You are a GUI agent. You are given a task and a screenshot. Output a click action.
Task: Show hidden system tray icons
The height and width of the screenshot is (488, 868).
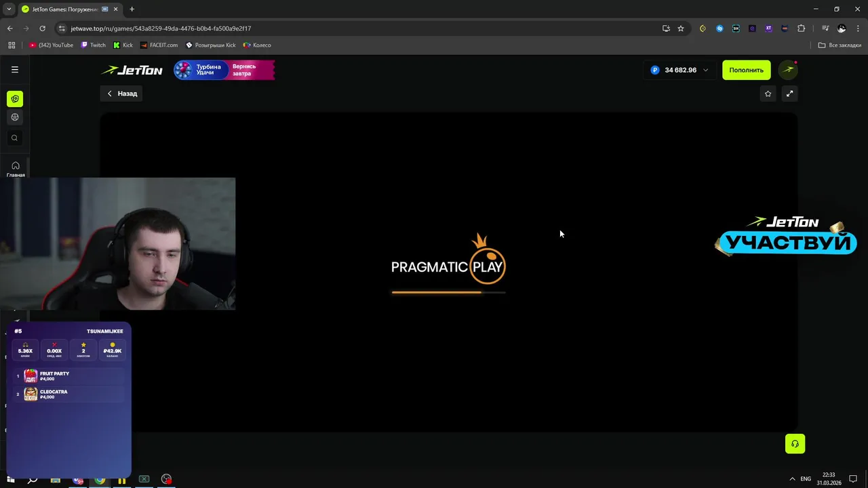coord(792,479)
